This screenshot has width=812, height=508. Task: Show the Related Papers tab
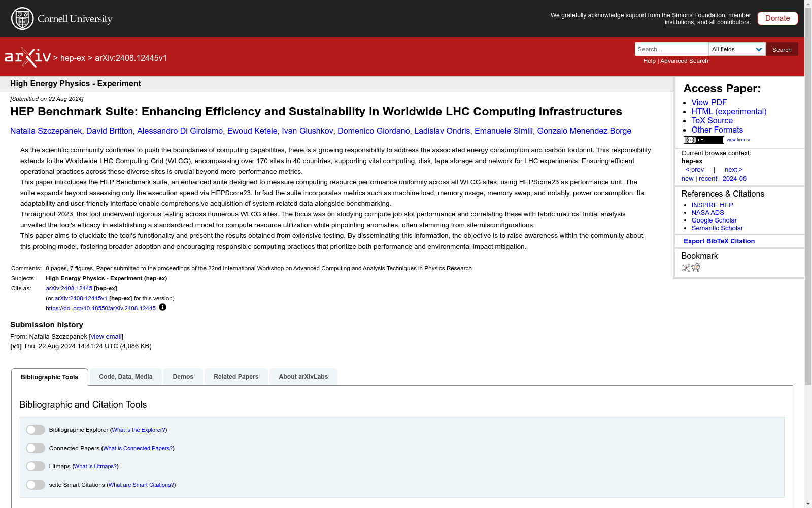[x=236, y=377]
